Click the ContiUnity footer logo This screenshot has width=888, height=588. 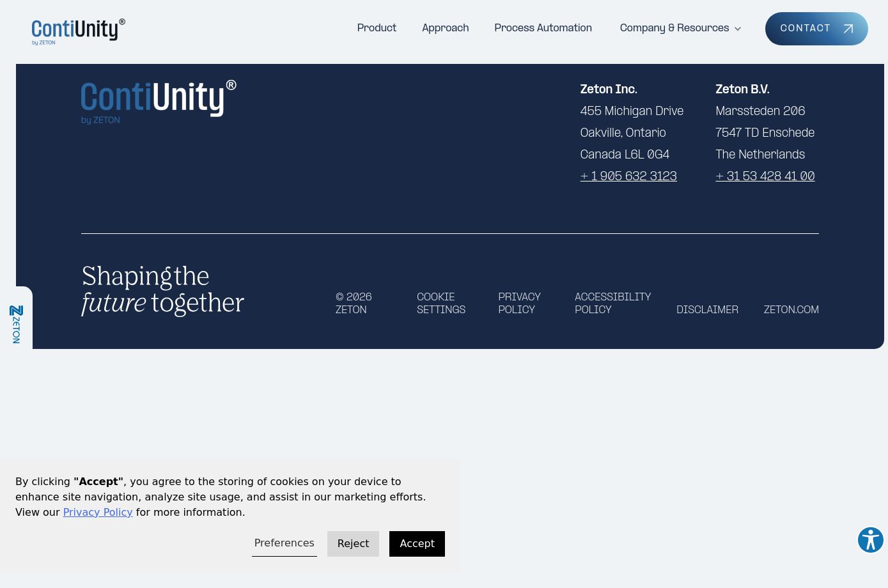159,102
